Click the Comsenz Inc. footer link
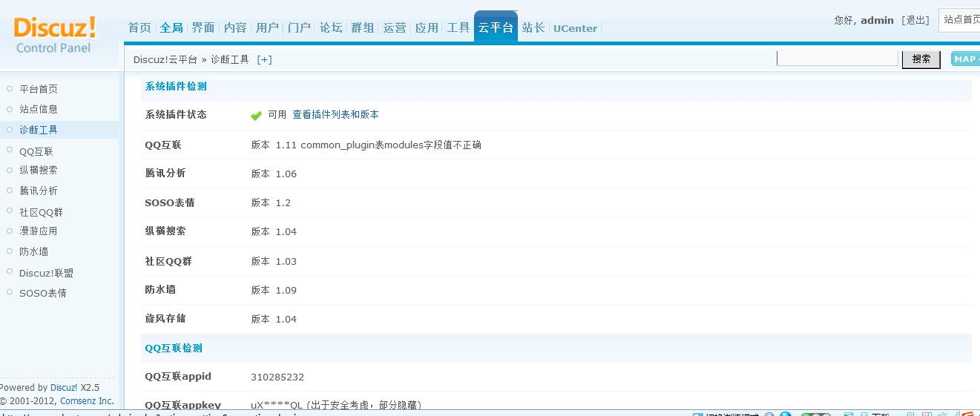Viewport: 980px width, 416px height. click(x=88, y=401)
